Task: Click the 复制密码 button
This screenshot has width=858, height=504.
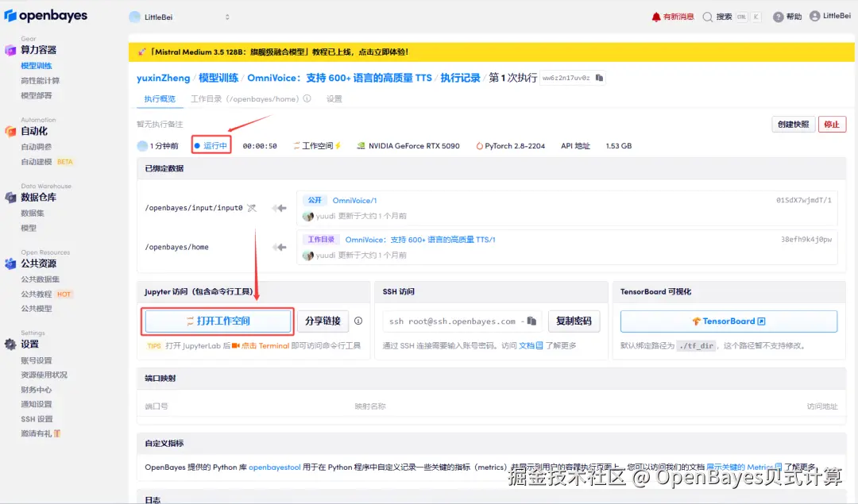Action: point(574,321)
